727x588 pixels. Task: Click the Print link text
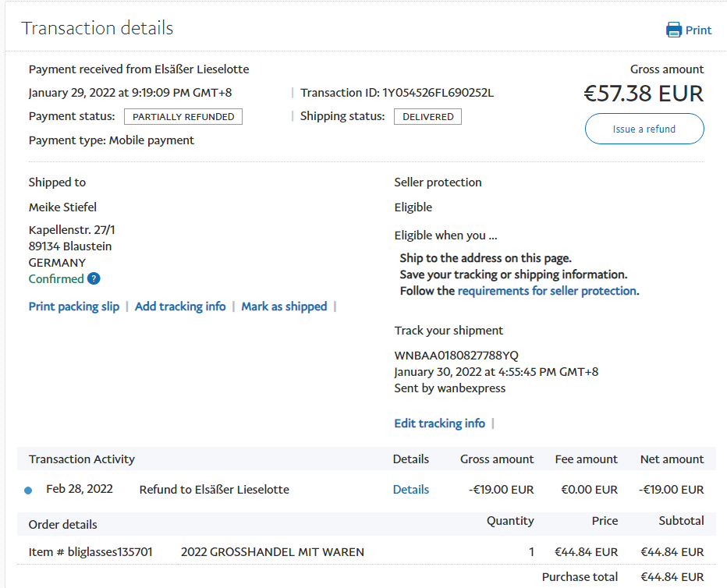698,30
